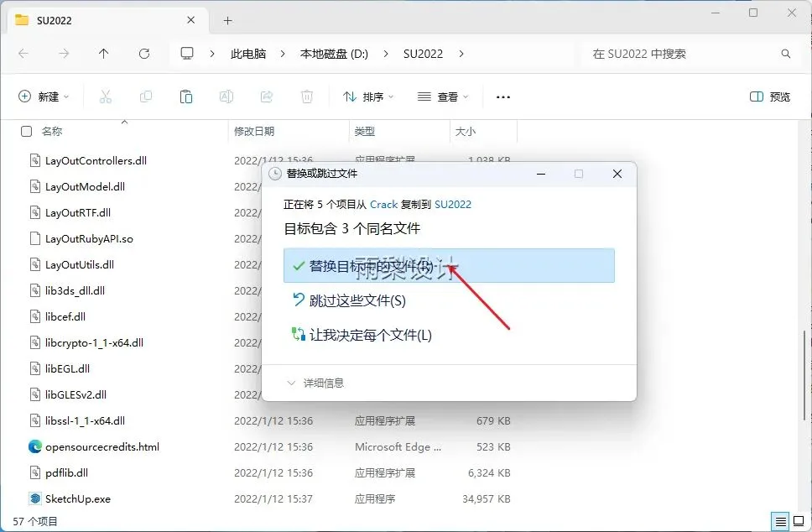Select libEGL.dll file
Screen dimensions: 812x532
point(67,369)
